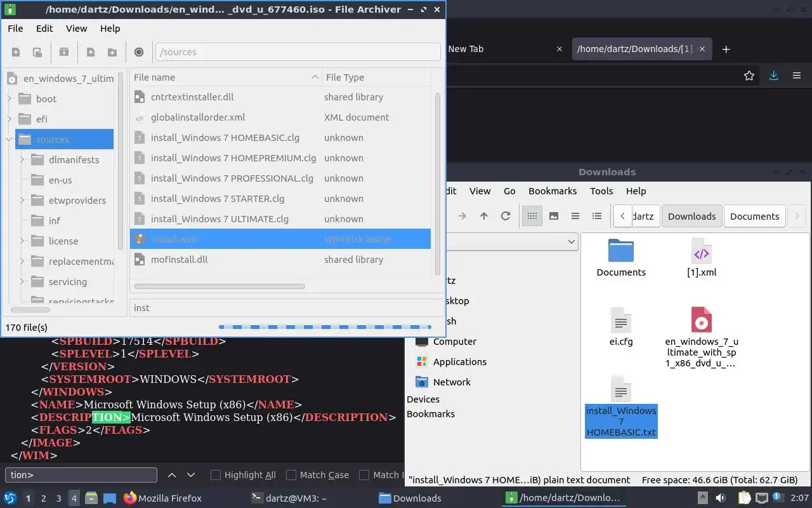Screen dimensions: 812x508
Task: Enable the Highlight All checkbox
Action: pyautogui.click(x=216, y=474)
